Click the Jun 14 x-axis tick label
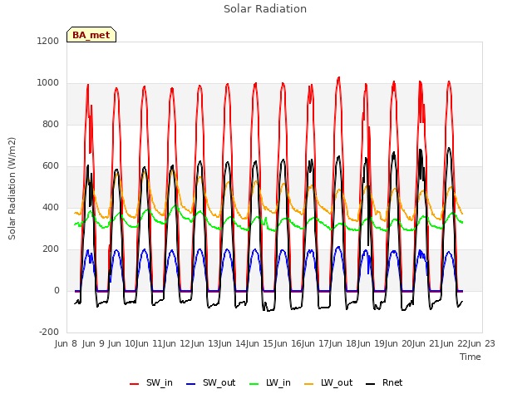The width and height of the screenshot is (532, 399). pos(232,343)
